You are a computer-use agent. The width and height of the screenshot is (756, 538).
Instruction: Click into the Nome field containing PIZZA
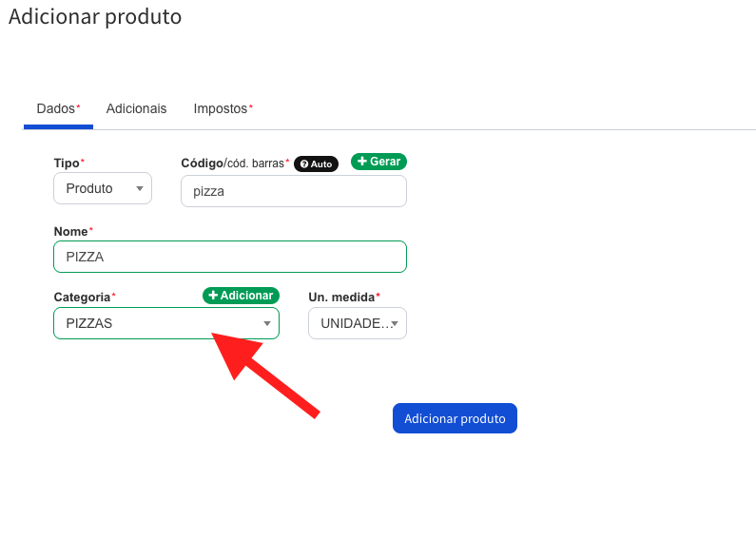[230, 257]
